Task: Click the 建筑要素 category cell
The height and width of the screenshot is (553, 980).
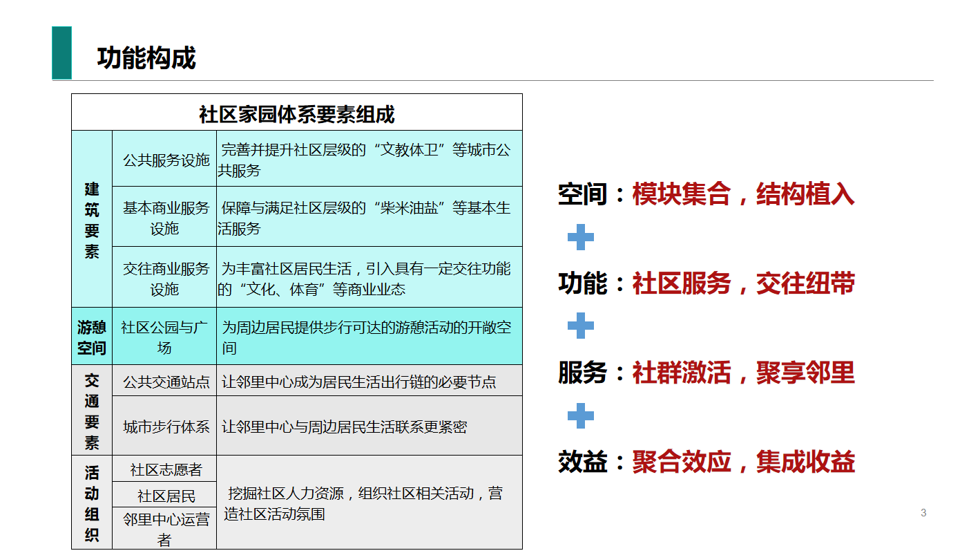Action: [x=92, y=220]
